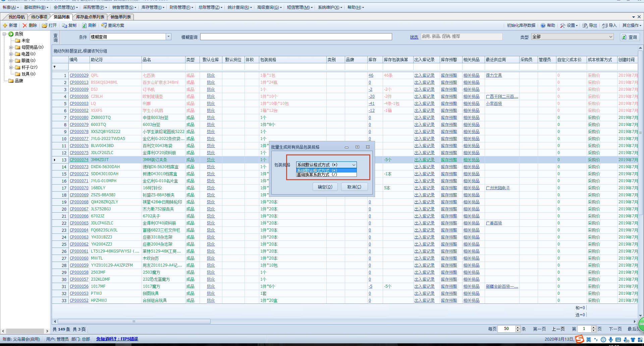Open the 库存管理(I) menu

[x=153, y=7]
